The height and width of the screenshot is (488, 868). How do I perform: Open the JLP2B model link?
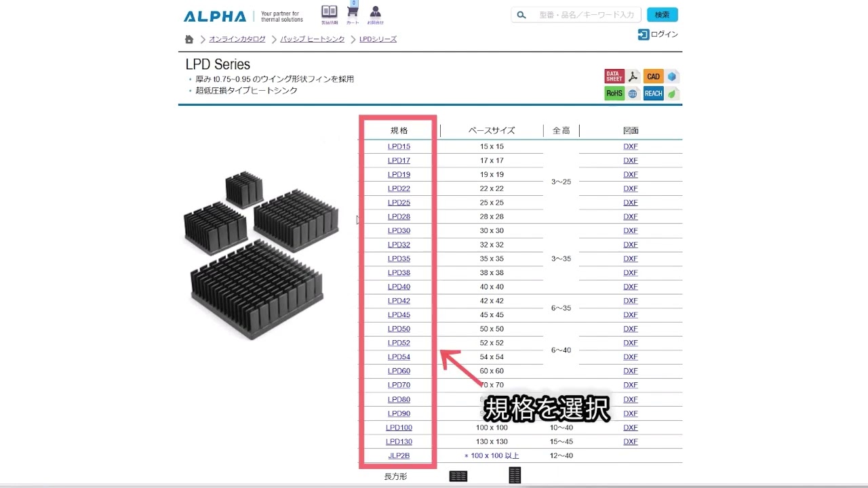399,455
